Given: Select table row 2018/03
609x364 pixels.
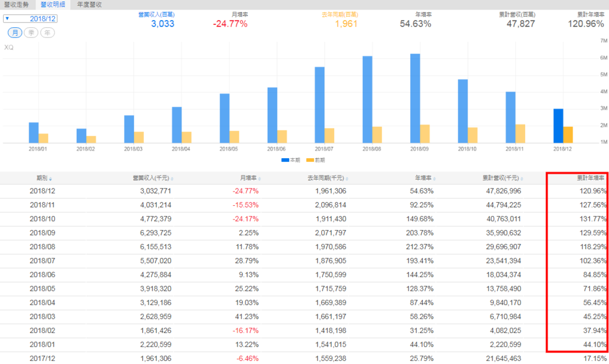Looking at the screenshot, I should click(304, 317).
